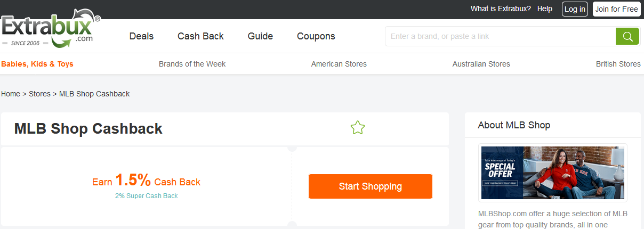Viewport: 644px width, 229px height.
Task: Open the Guide menu
Action: coord(260,36)
